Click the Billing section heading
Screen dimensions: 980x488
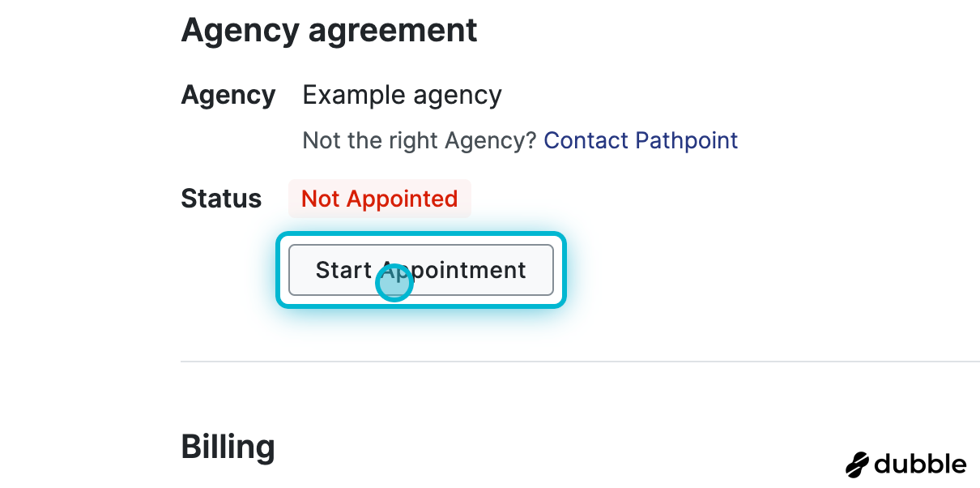pyautogui.click(x=228, y=447)
